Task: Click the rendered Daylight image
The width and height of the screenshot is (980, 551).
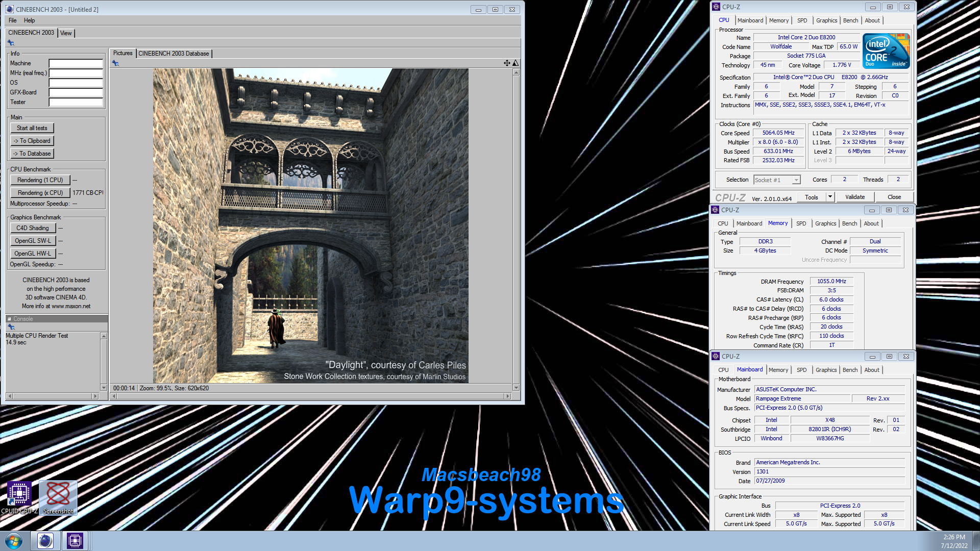Action: [311, 226]
